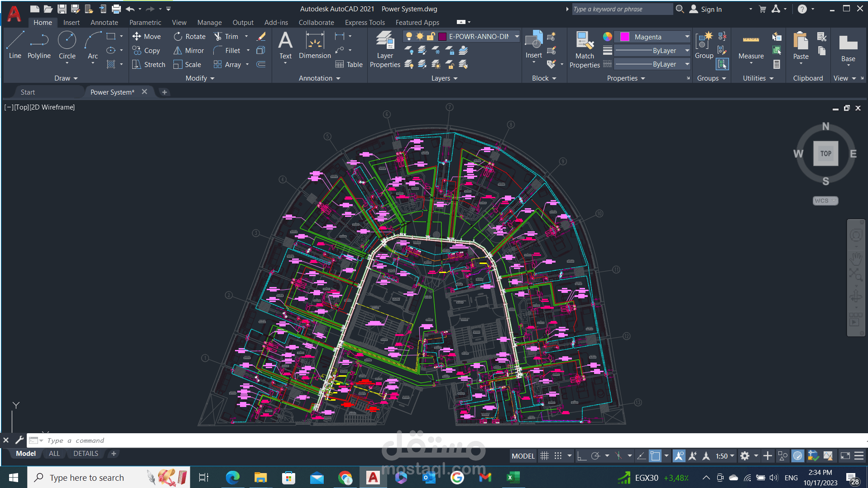Activate the Stretch tool

(x=149, y=65)
